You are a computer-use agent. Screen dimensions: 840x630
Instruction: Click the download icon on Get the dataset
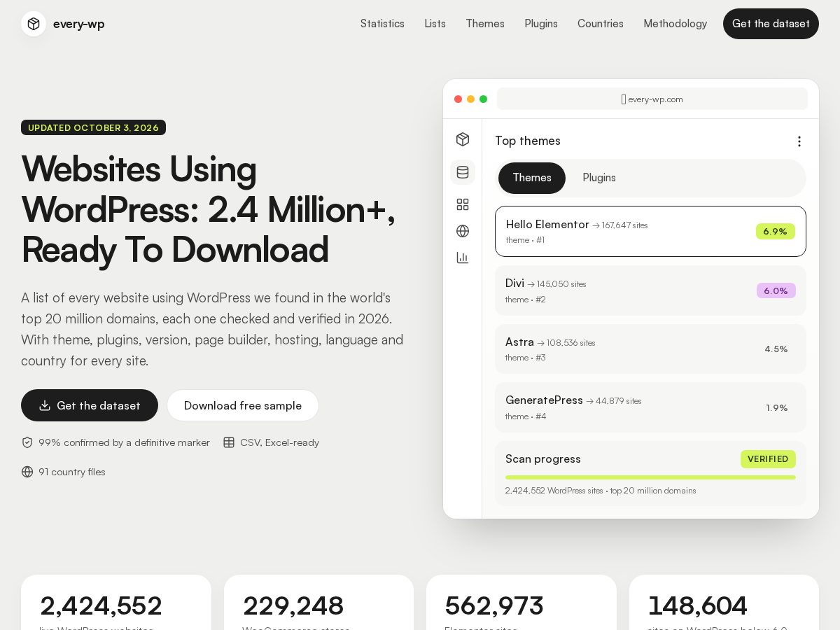point(45,405)
